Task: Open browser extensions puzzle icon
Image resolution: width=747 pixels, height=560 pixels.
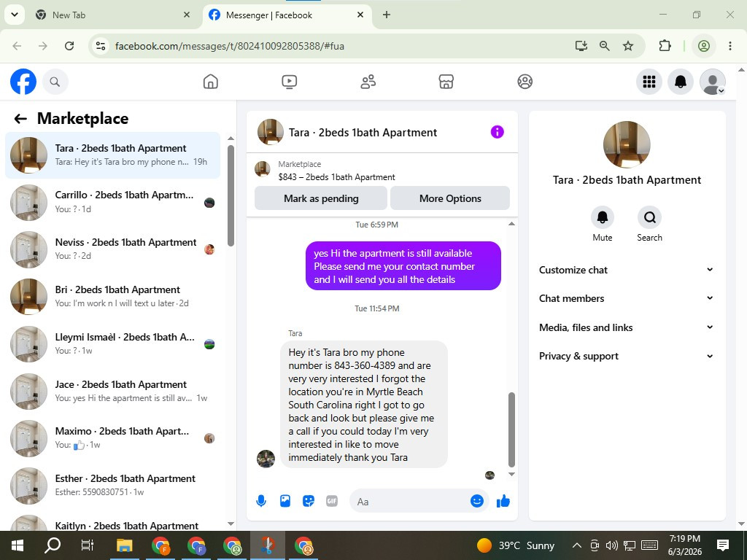Action: tap(665, 46)
